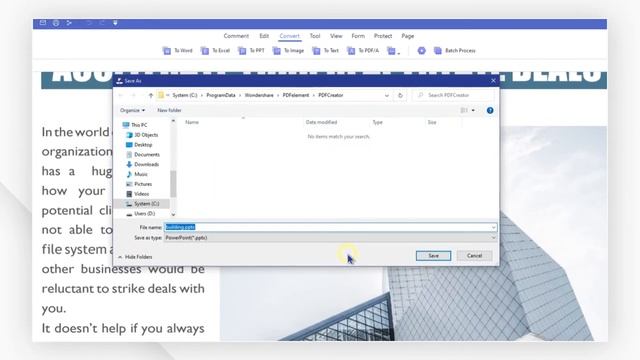Click the To Excel conversion icon
This screenshot has width=640, height=360.
205,51
